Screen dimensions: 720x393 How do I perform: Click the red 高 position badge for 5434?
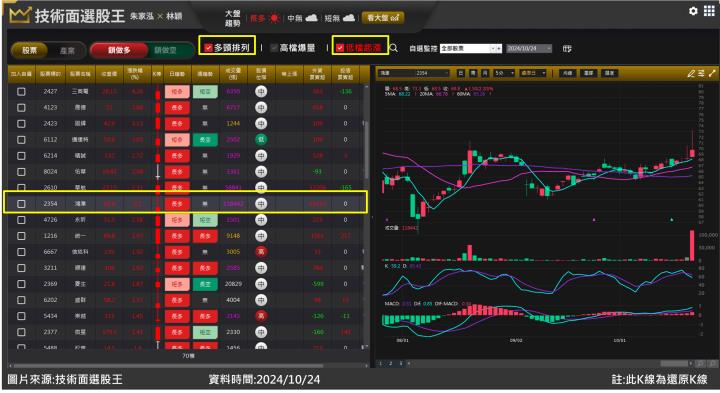point(261,316)
